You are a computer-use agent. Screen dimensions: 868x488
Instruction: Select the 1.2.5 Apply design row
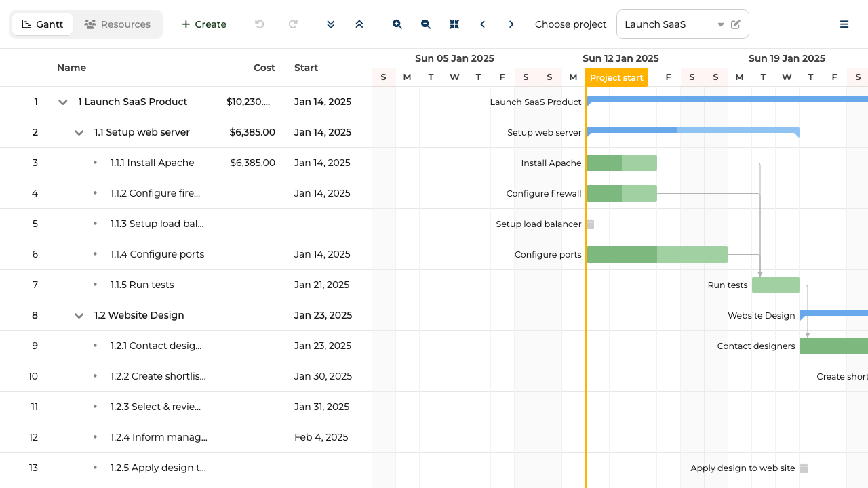pyautogui.click(x=186, y=468)
